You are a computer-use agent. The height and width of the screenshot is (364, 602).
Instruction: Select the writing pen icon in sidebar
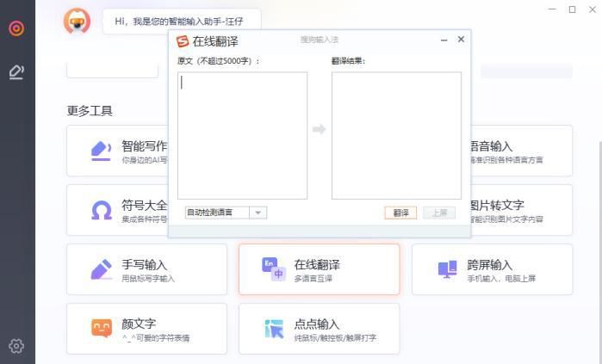[x=16, y=72]
